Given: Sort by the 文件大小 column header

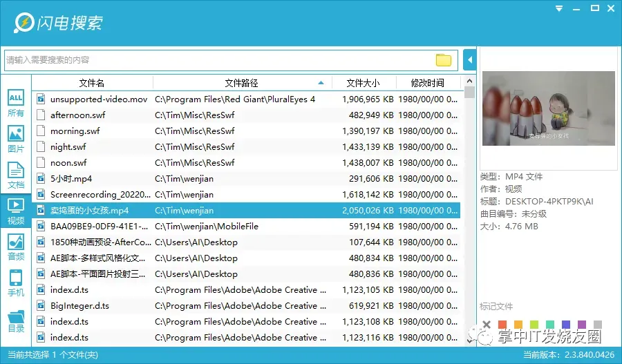Looking at the screenshot, I should pos(364,83).
